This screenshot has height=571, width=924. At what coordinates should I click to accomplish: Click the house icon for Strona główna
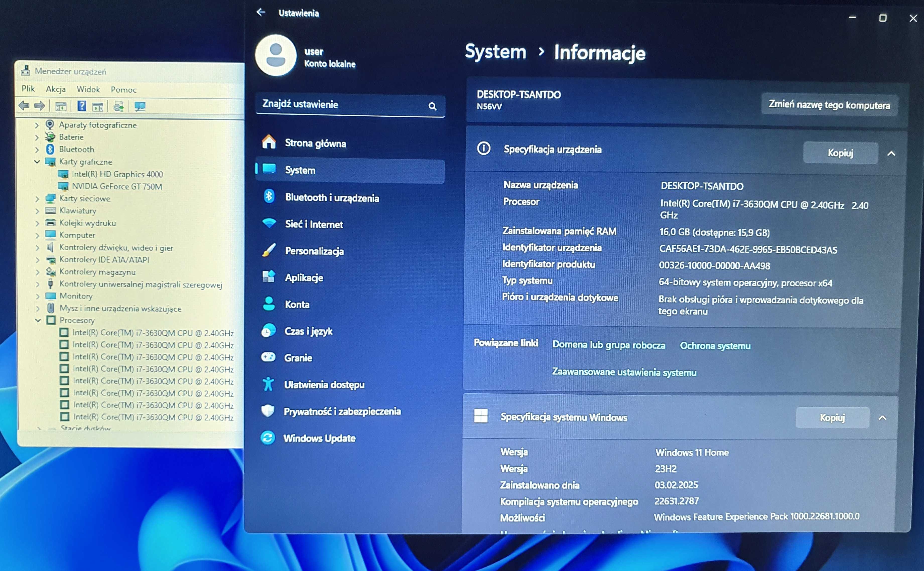(x=269, y=142)
